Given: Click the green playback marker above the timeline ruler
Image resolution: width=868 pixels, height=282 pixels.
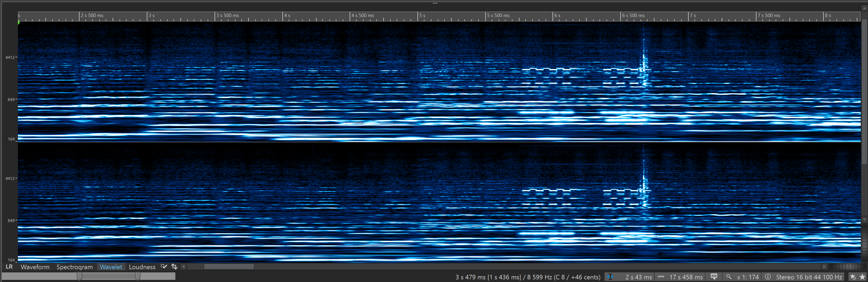Looking at the screenshot, I should [x=18, y=23].
